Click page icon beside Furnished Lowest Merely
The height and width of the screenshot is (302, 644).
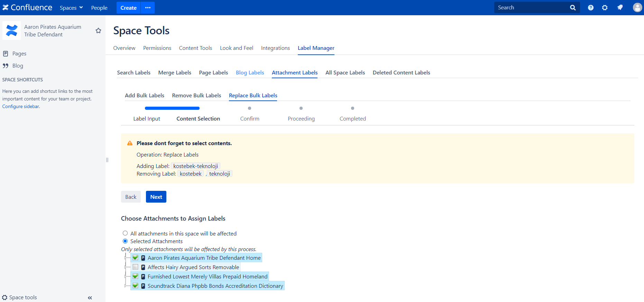pos(143,277)
